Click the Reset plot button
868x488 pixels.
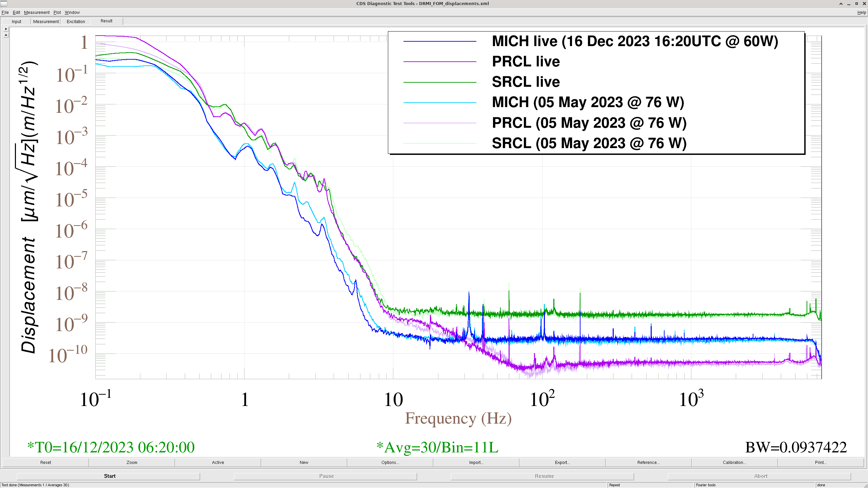46,462
